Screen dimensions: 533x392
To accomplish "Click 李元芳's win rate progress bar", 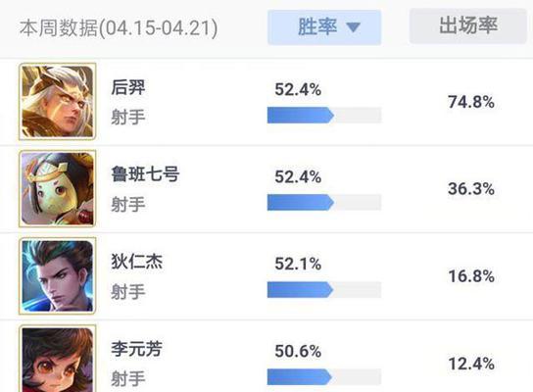I will pyautogui.click(x=324, y=376).
